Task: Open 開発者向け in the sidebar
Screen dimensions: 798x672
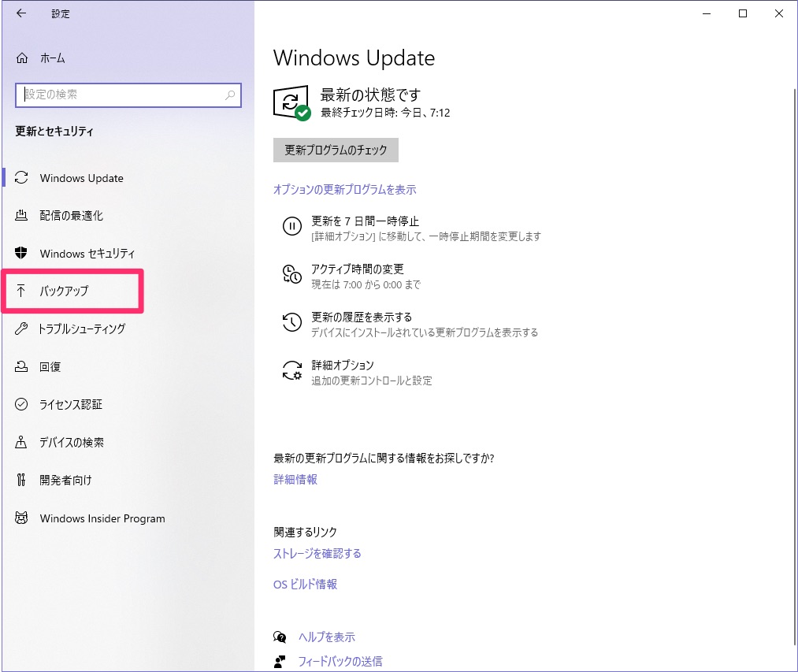Action: [x=65, y=480]
